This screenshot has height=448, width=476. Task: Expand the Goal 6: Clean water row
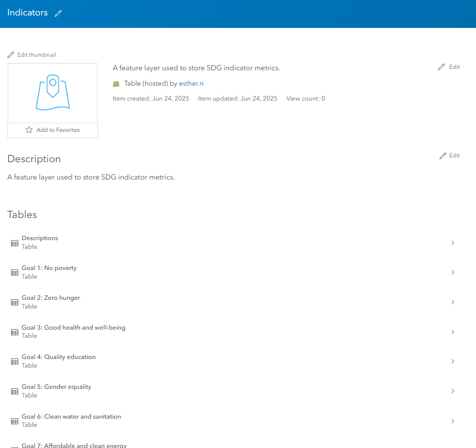pyautogui.click(x=452, y=421)
